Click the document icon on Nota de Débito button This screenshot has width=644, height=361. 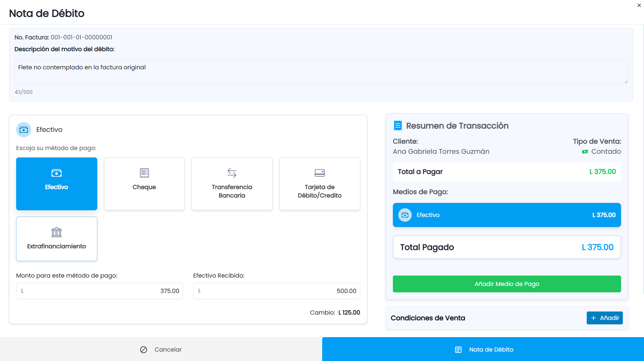[x=458, y=350]
